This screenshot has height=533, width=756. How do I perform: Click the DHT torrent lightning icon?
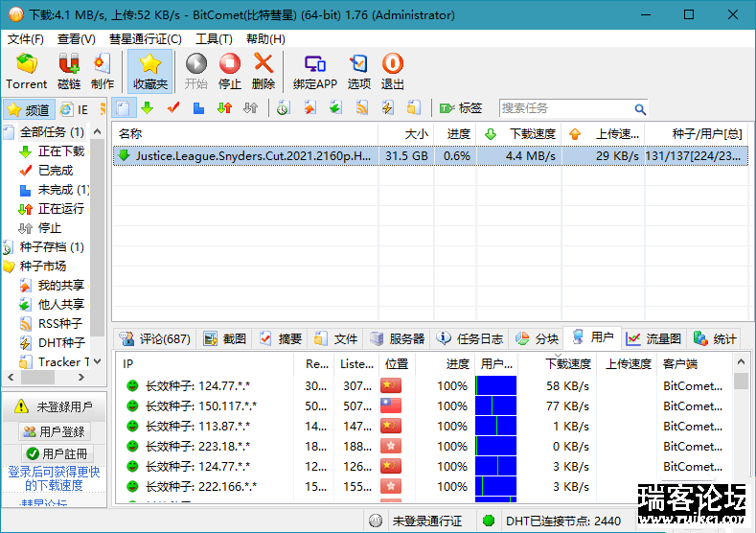click(x=388, y=108)
